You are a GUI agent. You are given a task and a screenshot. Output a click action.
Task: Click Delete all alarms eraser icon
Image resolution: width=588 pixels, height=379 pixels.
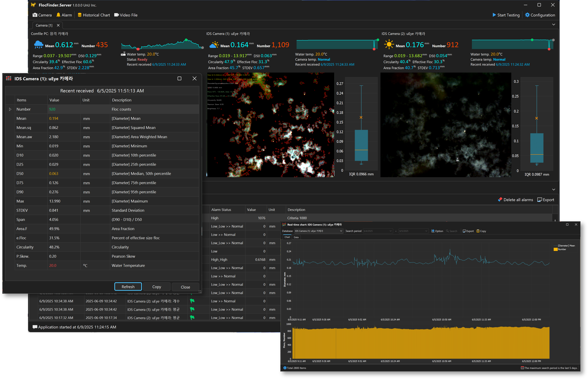tap(500, 200)
